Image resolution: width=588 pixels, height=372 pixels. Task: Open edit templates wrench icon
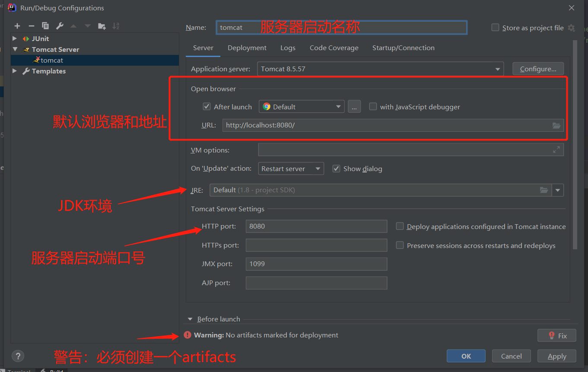click(x=60, y=26)
